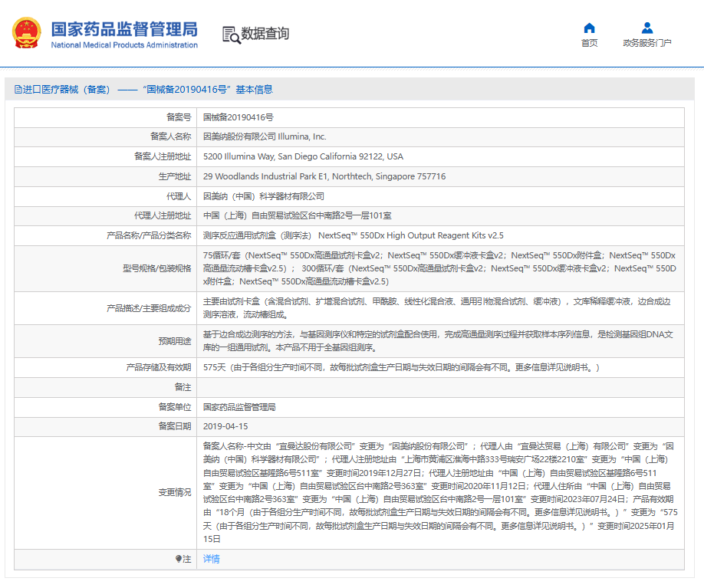Click 产品名称/产品分类名称 label
Viewport: 704px width, 588px height.
pos(149,235)
